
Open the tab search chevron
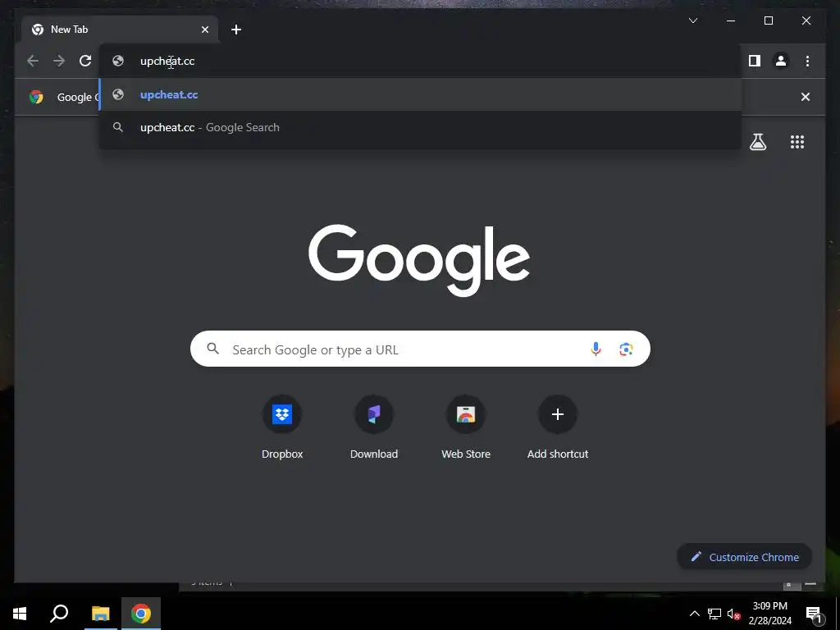point(692,21)
